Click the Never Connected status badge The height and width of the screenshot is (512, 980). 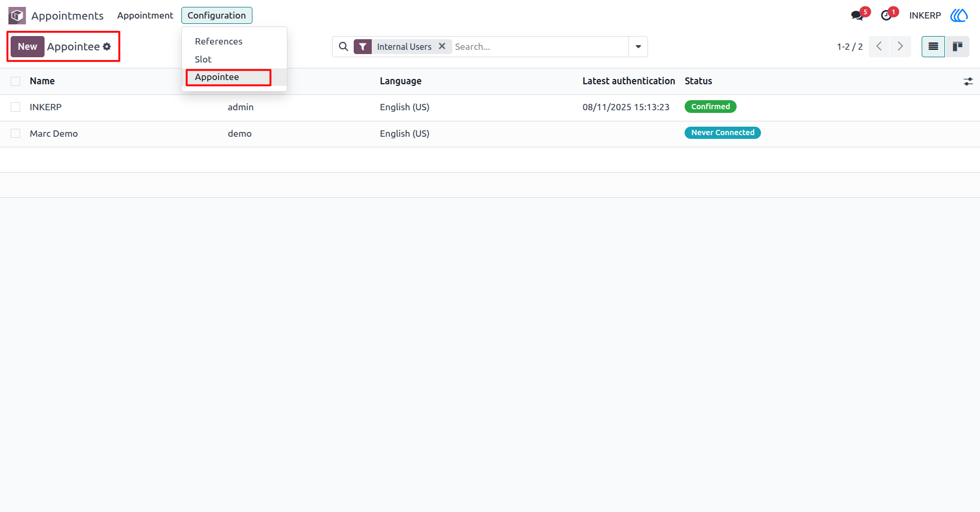coord(723,133)
